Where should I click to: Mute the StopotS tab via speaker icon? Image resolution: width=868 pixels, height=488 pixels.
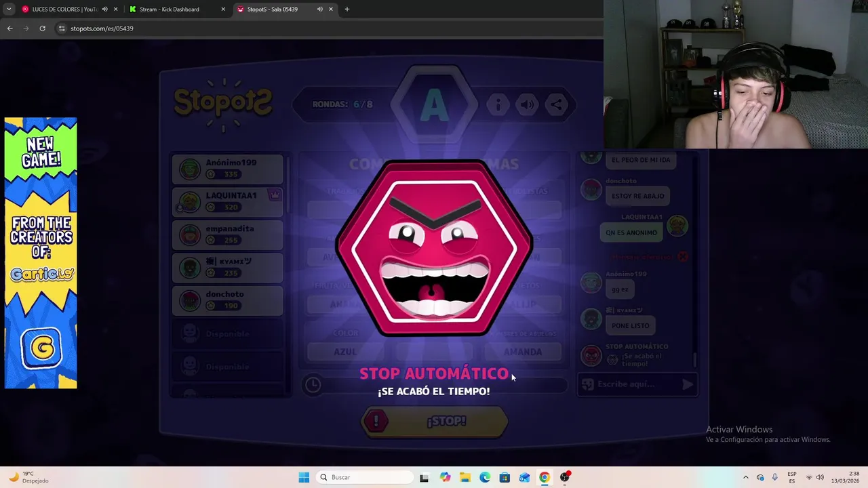(x=319, y=9)
